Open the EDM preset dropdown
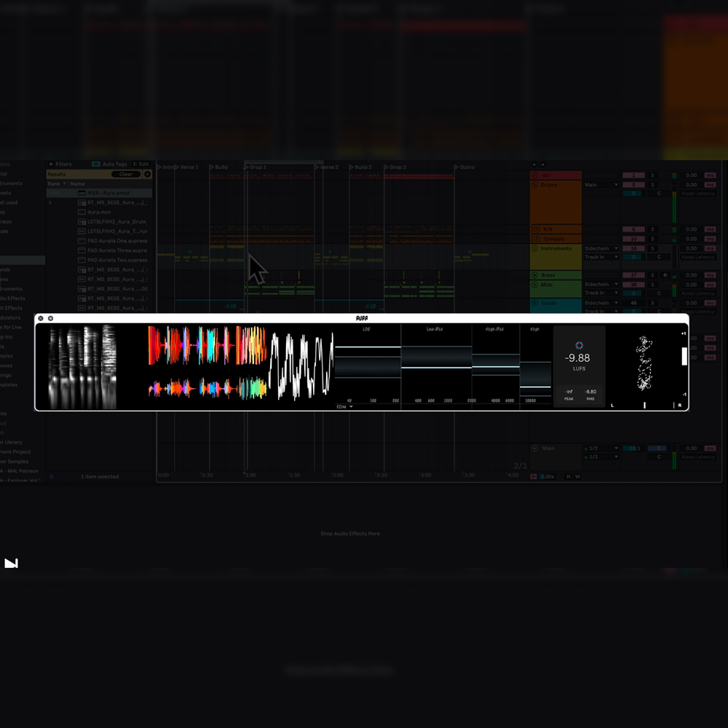This screenshot has width=728, height=728. [344, 407]
